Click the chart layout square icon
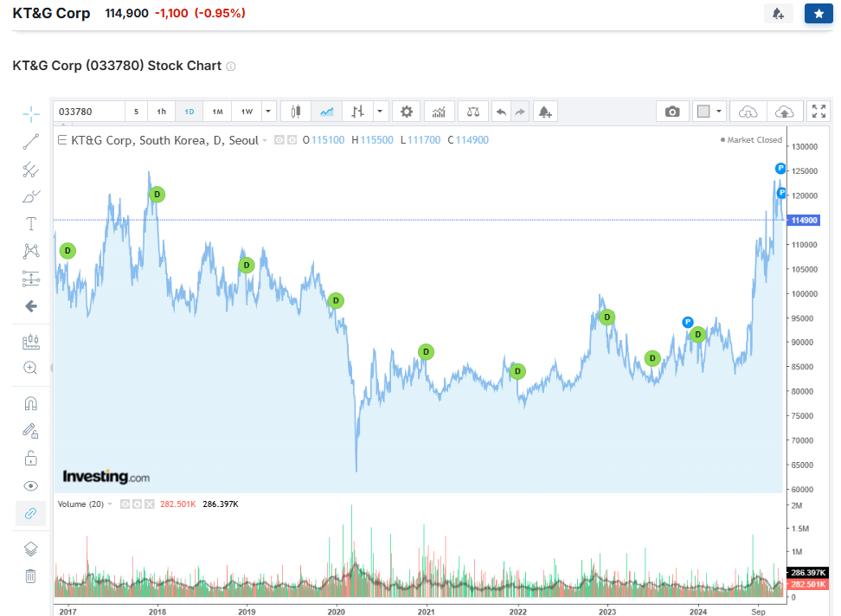The width and height of the screenshot is (841, 616). (x=703, y=112)
